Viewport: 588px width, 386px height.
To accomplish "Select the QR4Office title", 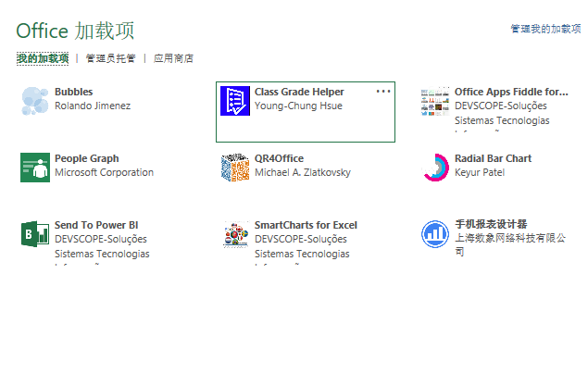I will [x=279, y=158].
